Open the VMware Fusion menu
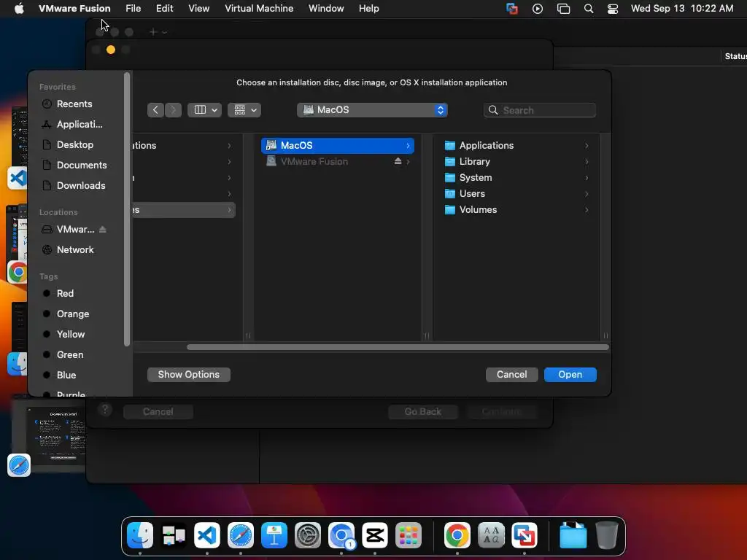Viewport: 747px width, 560px height. (74, 9)
